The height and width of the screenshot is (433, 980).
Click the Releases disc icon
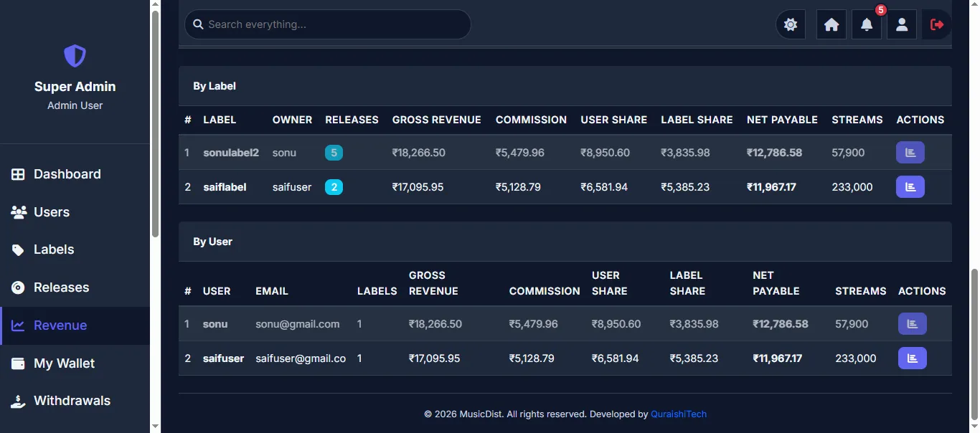pos(18,287)
